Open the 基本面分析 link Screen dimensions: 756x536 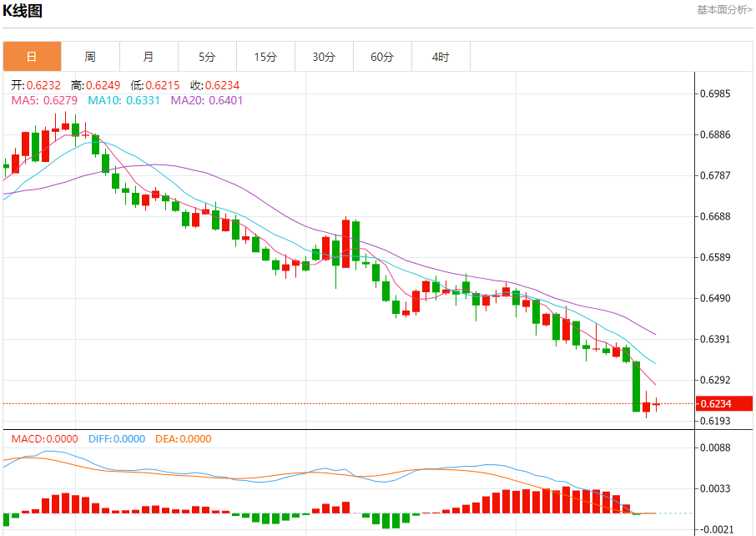pyautogui.click(x=724, y=10)
